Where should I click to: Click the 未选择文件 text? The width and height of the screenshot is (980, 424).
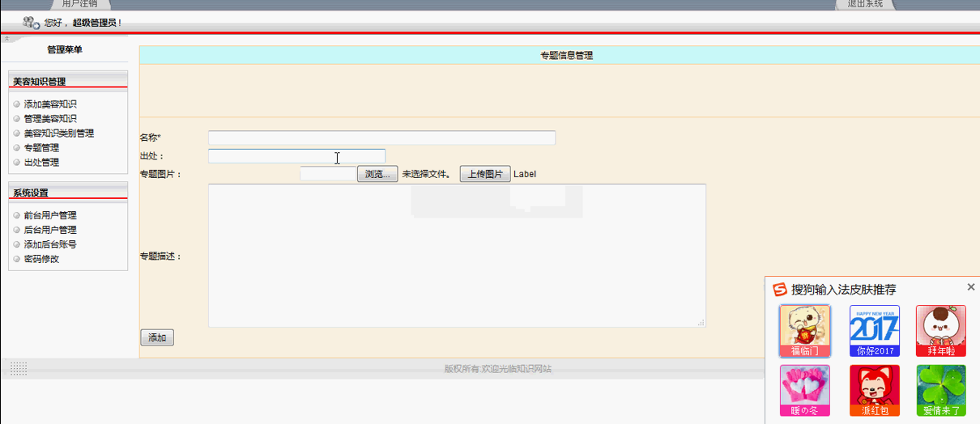click(426, 174)
